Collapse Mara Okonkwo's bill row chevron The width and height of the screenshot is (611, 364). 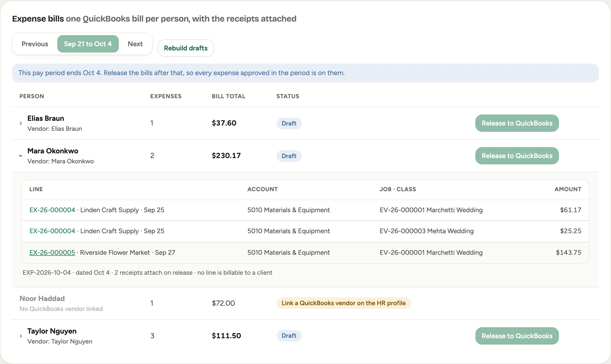coord(21,156)
